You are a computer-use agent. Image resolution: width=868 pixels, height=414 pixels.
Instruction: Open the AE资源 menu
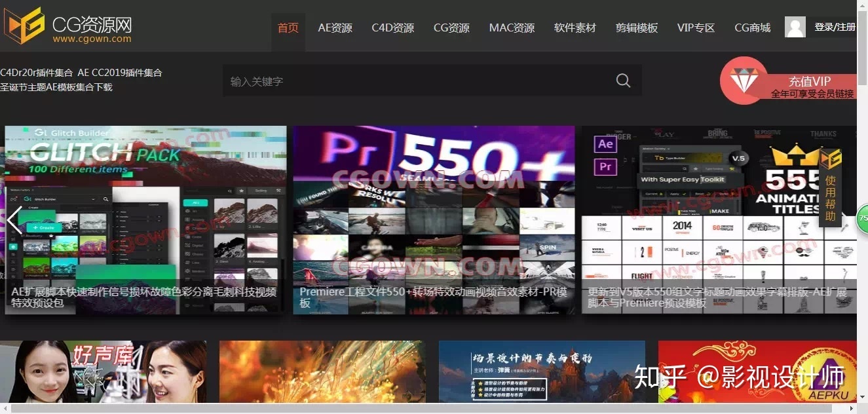click(x=335, y=28)
